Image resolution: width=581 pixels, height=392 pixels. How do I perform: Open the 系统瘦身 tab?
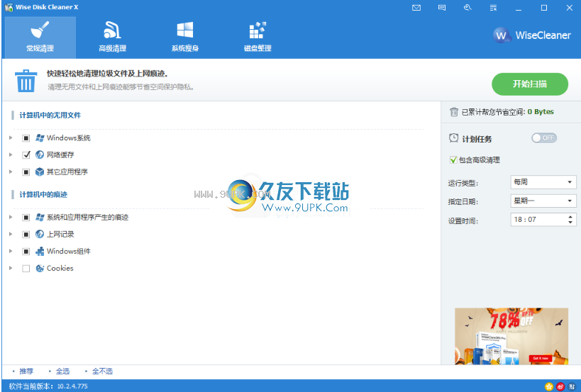[185, 38]
